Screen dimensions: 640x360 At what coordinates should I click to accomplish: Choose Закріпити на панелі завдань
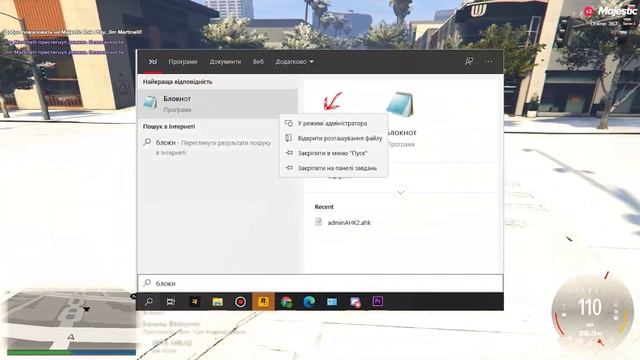[333, 168]
